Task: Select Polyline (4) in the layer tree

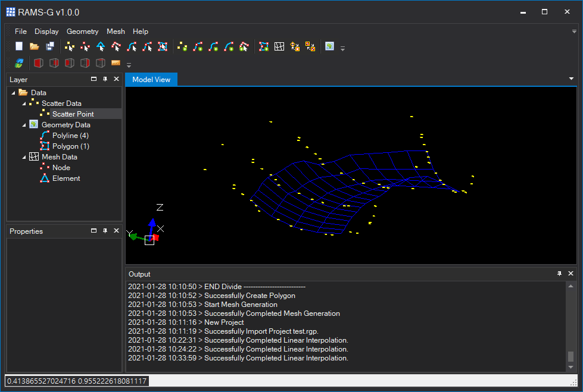Action: click(70, 136)
